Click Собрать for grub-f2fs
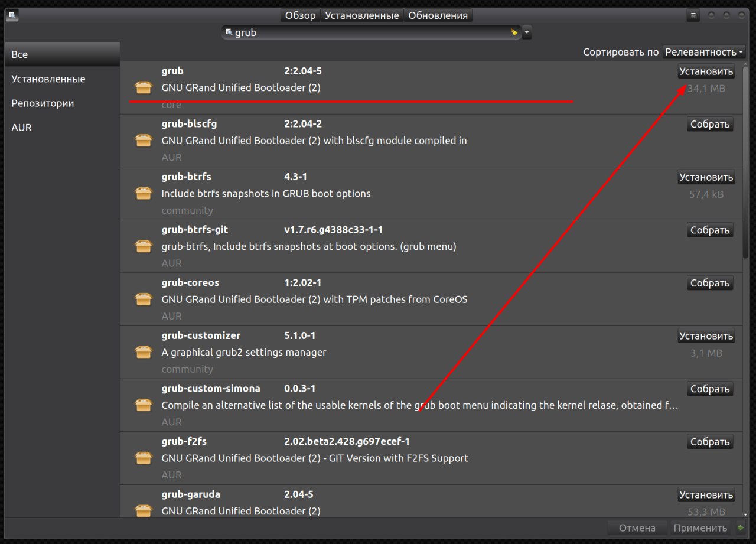 pos(710,442)
